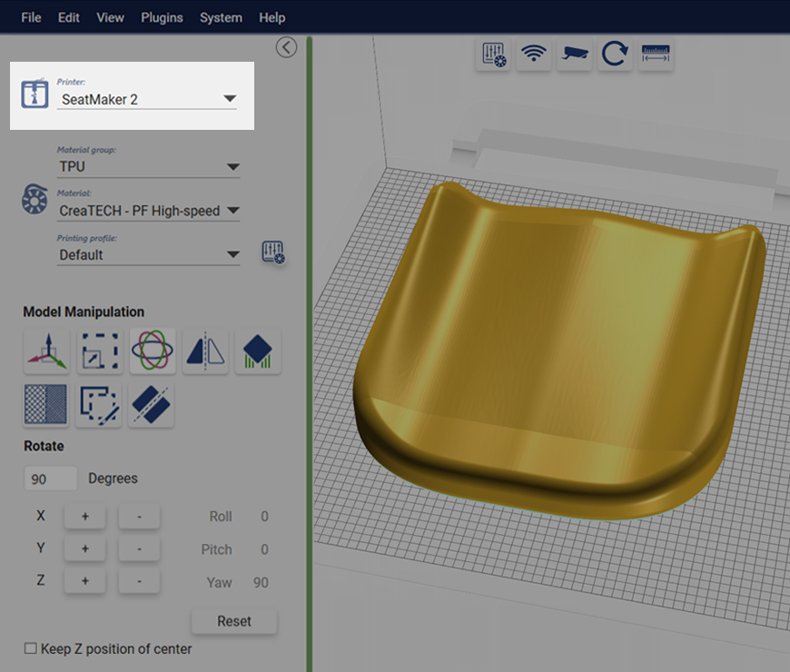Screen dimensions: 790x672
Task: Open the View menu
Action: (111, 17)
